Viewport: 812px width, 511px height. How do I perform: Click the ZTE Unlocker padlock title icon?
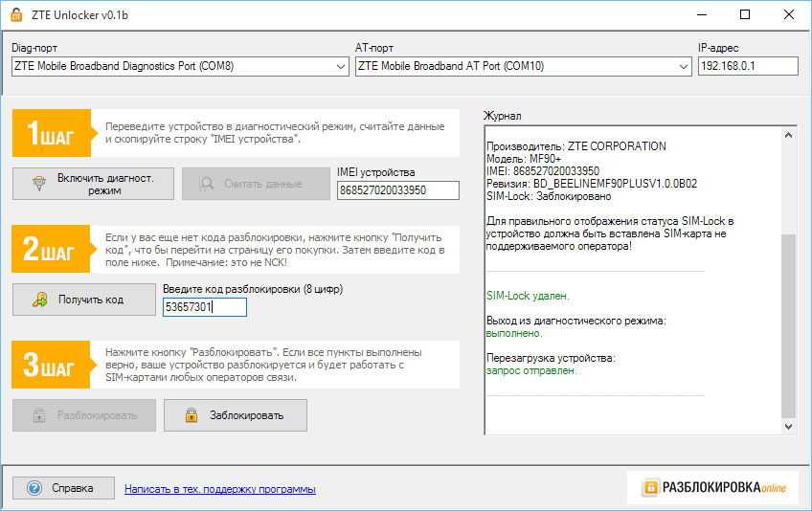[x=16, y=14]
